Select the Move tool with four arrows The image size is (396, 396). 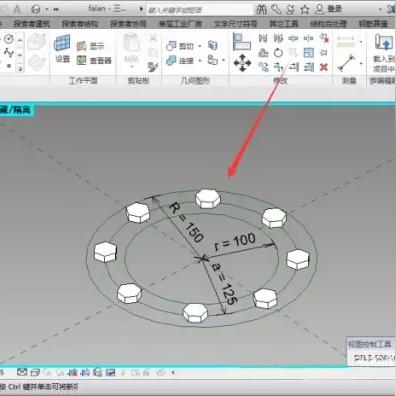click(x=242, y=63)
